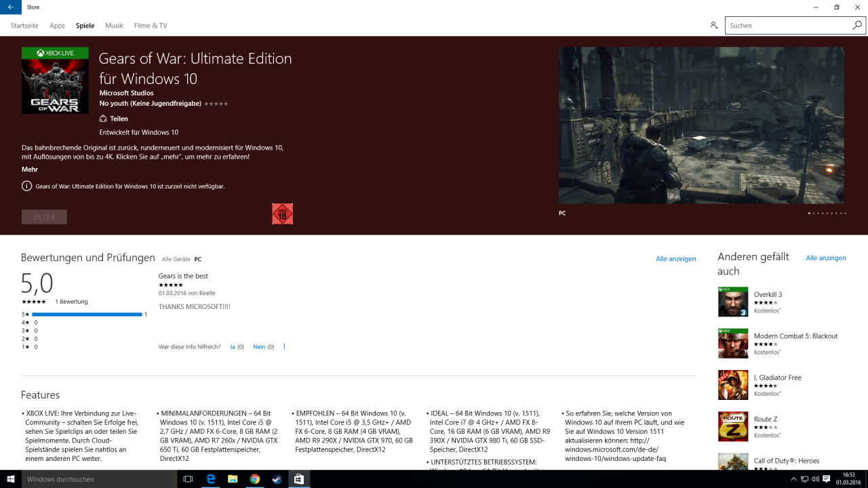Viewport: 868px width, 488px height.
Task: Click the Route Z title text
Action: pos(766,420)
